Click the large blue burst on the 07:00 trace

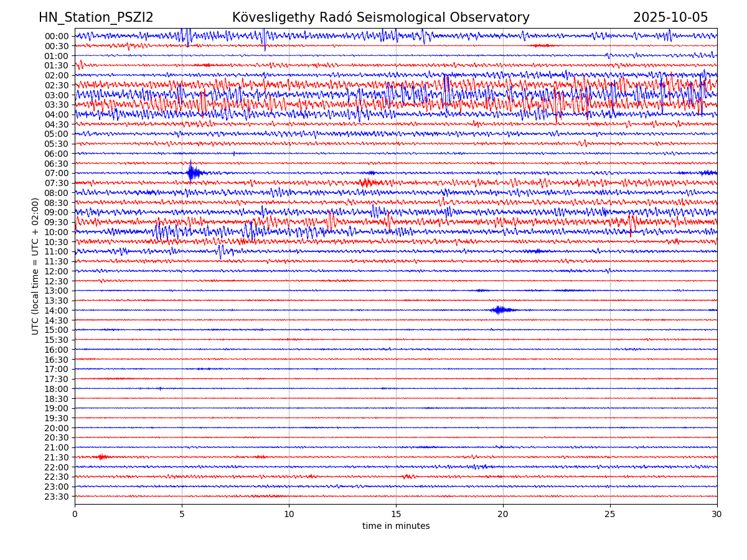(192, 172)
